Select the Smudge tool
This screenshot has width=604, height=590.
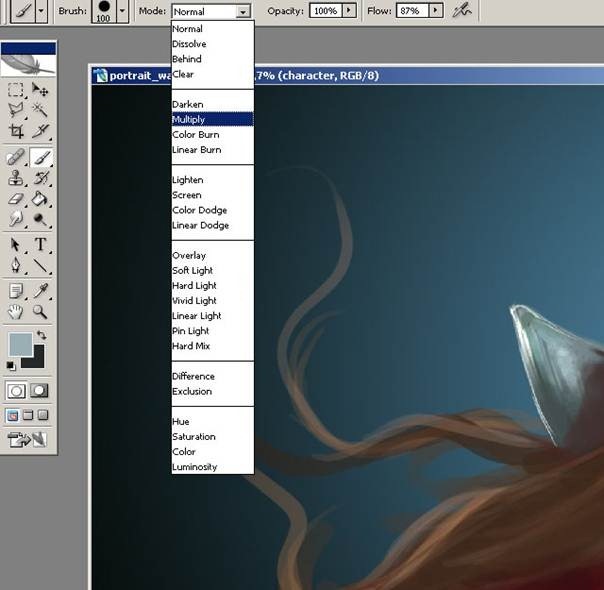15,220
